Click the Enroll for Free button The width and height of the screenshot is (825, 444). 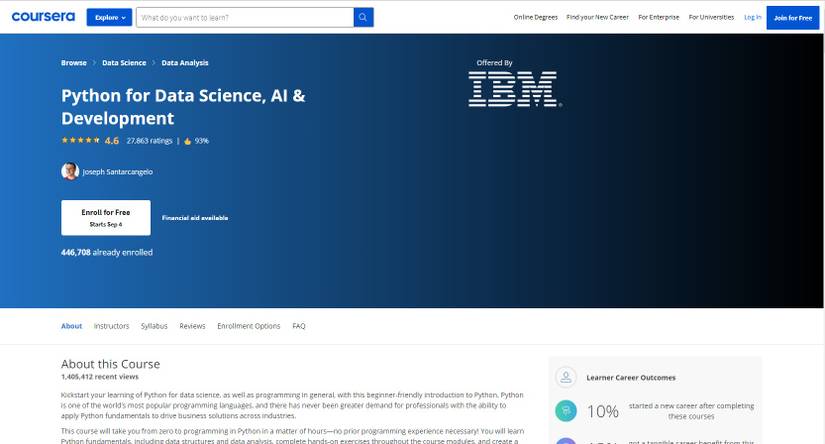click(x=106, y=217)
